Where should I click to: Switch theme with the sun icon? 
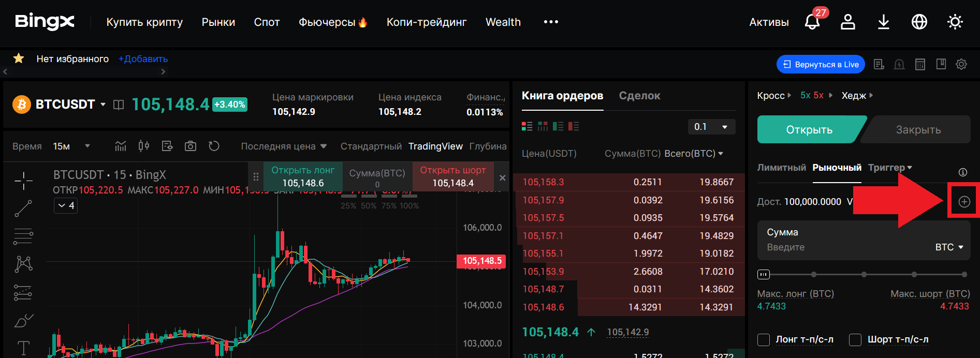[955, 22]
